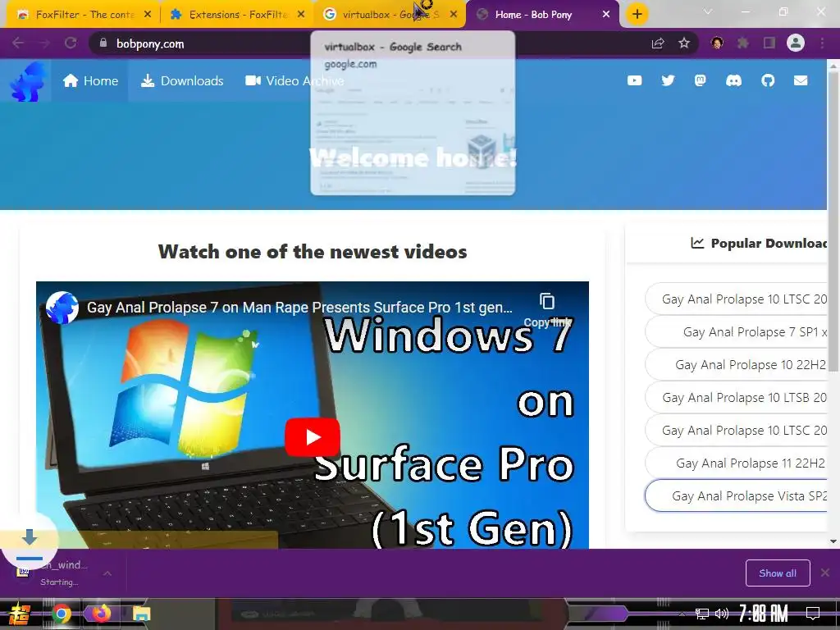Click the taskbar clock showing 7:08 AM
Screen dimensions: 840x630
(763, 614)
